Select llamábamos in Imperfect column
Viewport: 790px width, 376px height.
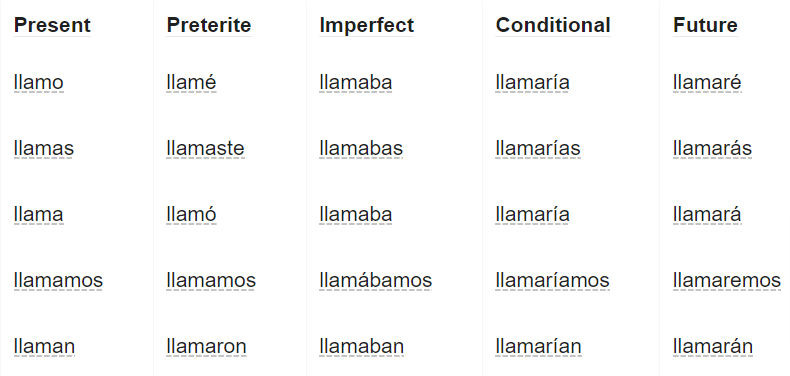click(375, 281)
